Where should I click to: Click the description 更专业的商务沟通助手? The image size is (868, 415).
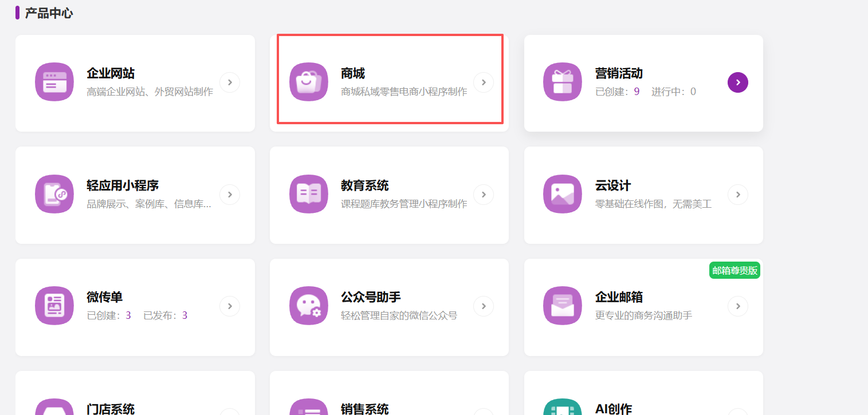[643, 315]
